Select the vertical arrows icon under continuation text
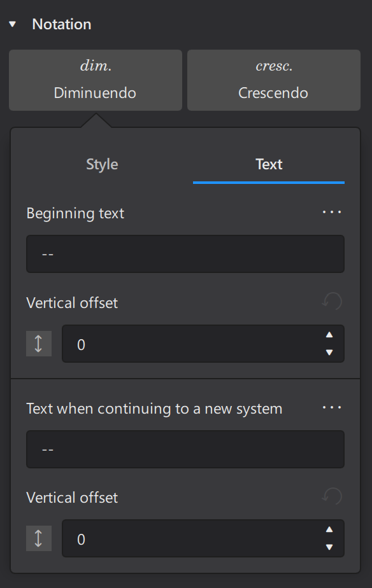 click(x=38, y=538)
